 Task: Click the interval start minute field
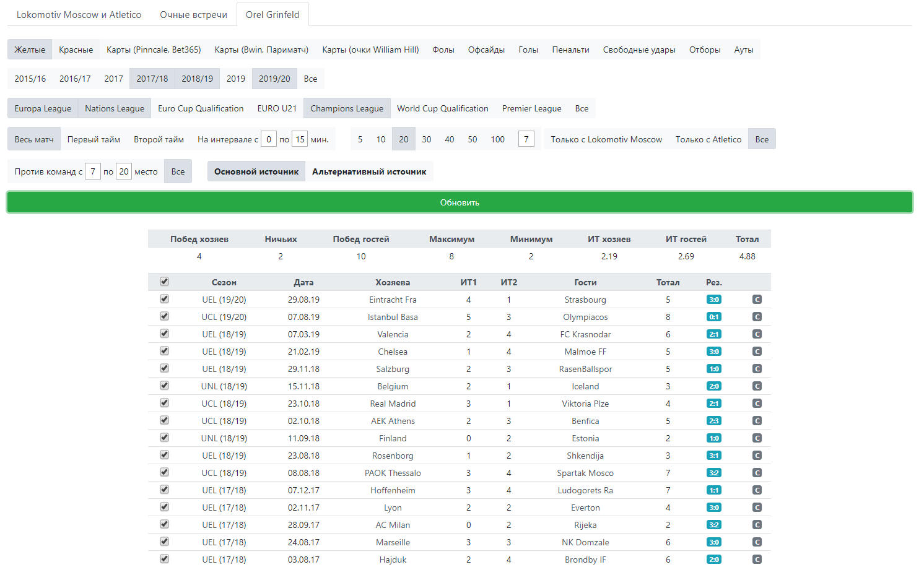[269, 139]
